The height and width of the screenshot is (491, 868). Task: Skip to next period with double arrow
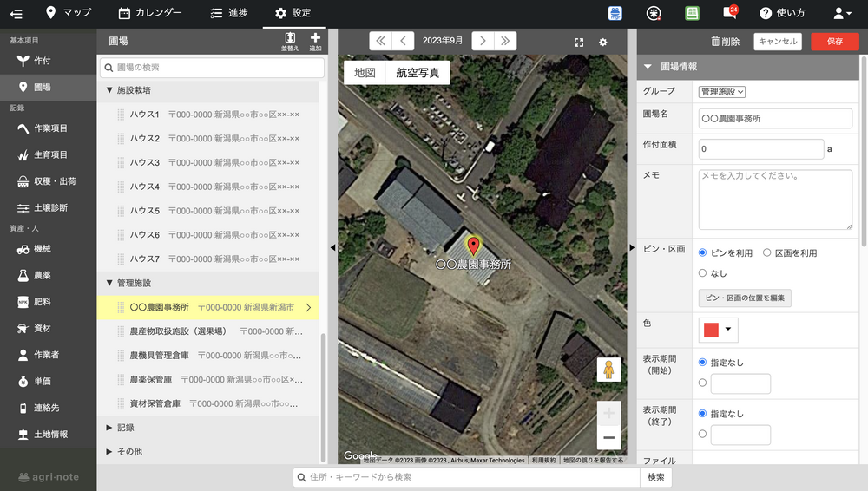click(506, 41)
